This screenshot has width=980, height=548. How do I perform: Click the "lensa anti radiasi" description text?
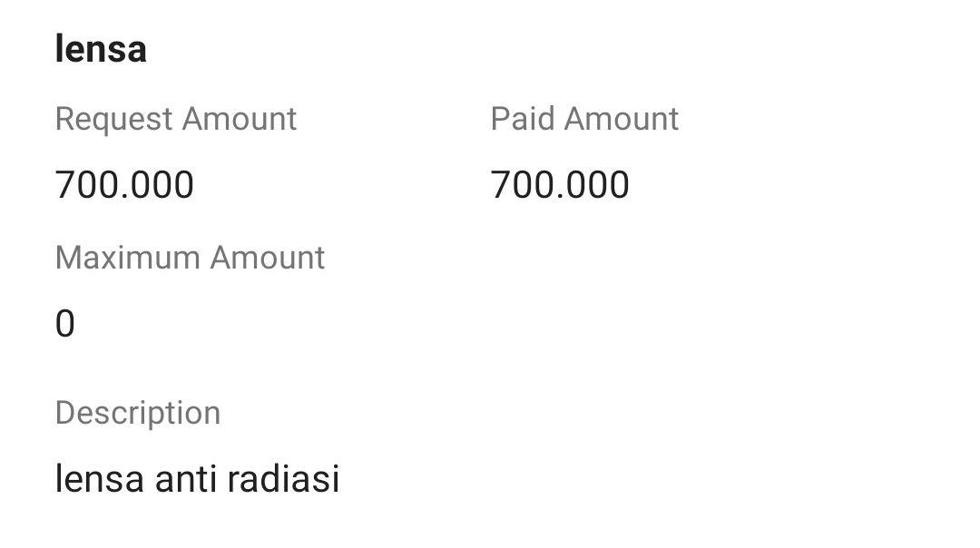(x=197, y=478)
